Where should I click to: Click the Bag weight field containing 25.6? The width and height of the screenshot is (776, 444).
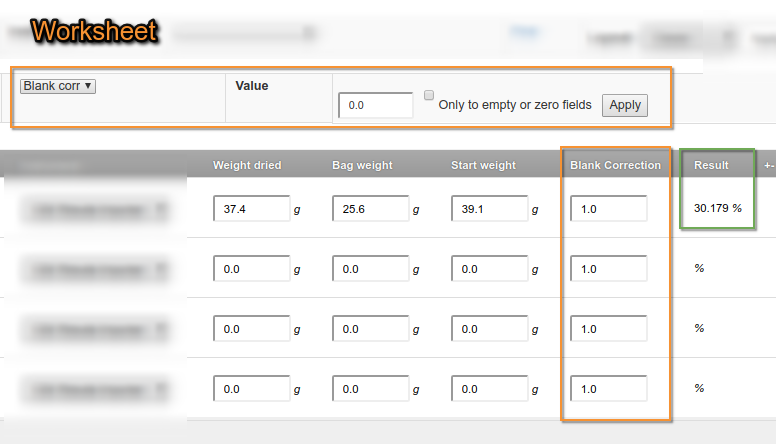click(370, 209)
